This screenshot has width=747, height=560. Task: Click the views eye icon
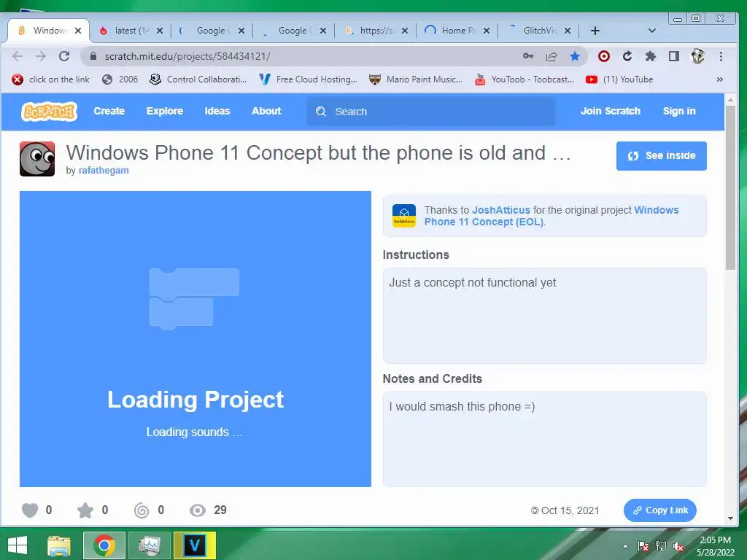point(197,510)
